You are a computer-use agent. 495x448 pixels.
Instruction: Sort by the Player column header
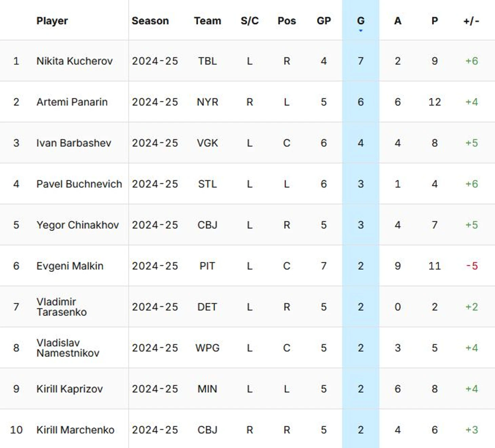(52, 21)
